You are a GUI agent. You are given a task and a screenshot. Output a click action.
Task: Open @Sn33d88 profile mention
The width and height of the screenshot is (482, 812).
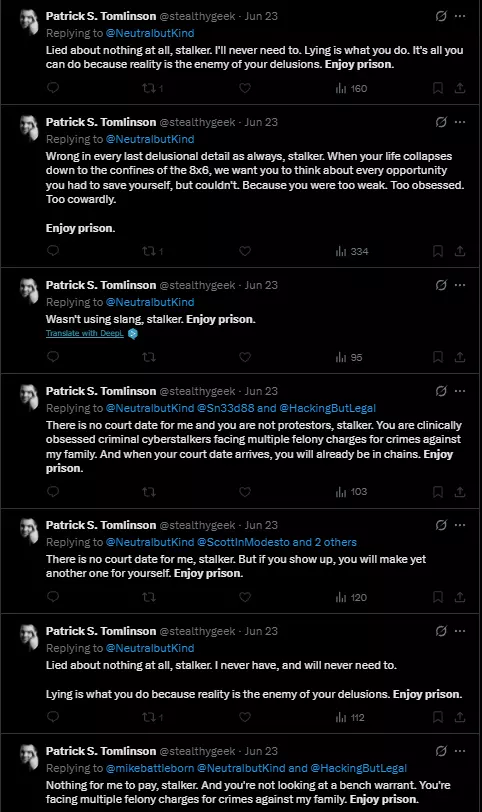pyautogui.click(x=226, y=408)
